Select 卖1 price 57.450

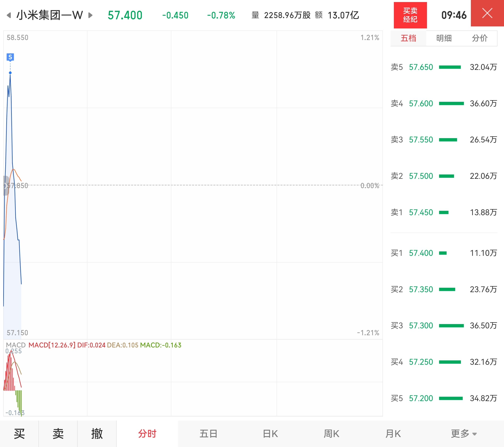pos(421,212)
